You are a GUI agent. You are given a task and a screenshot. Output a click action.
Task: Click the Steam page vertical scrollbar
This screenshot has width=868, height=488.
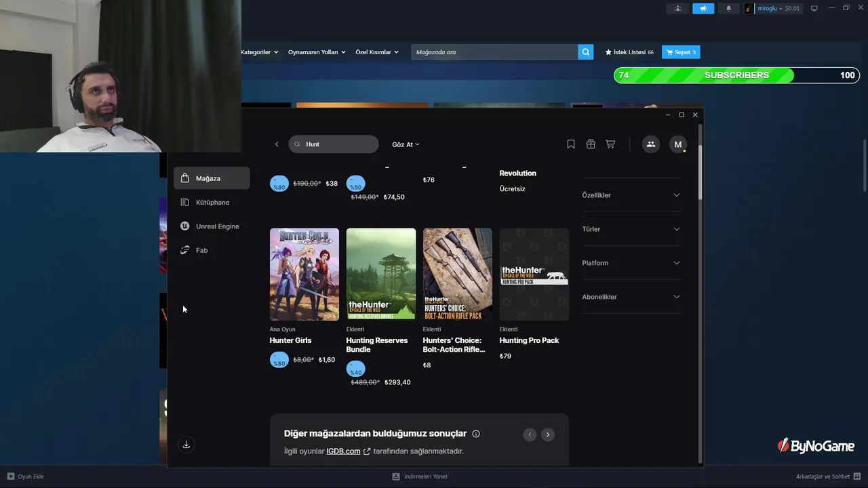click(x=865, y=165)
